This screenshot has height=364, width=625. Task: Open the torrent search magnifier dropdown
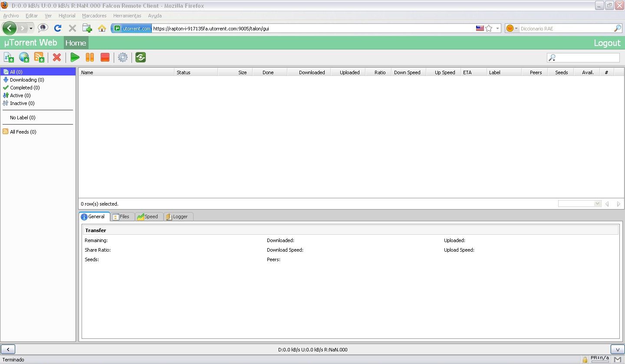click(x=552, y=58)
